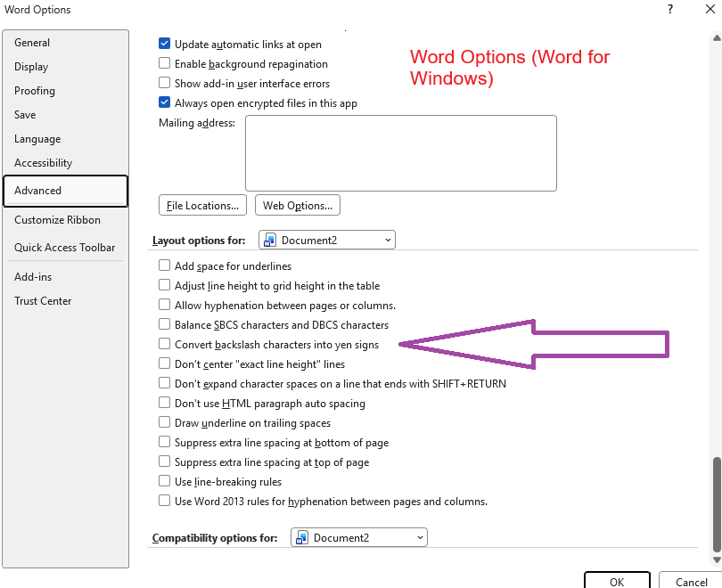
Task: Check Use Word 2013 rules for hyphenation
Action: (x=164, y=501)
